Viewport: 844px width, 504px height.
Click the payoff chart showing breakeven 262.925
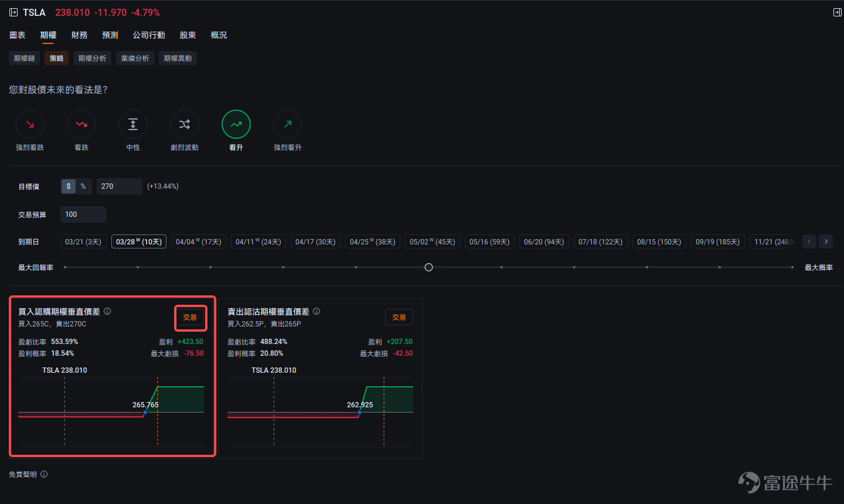320,411
